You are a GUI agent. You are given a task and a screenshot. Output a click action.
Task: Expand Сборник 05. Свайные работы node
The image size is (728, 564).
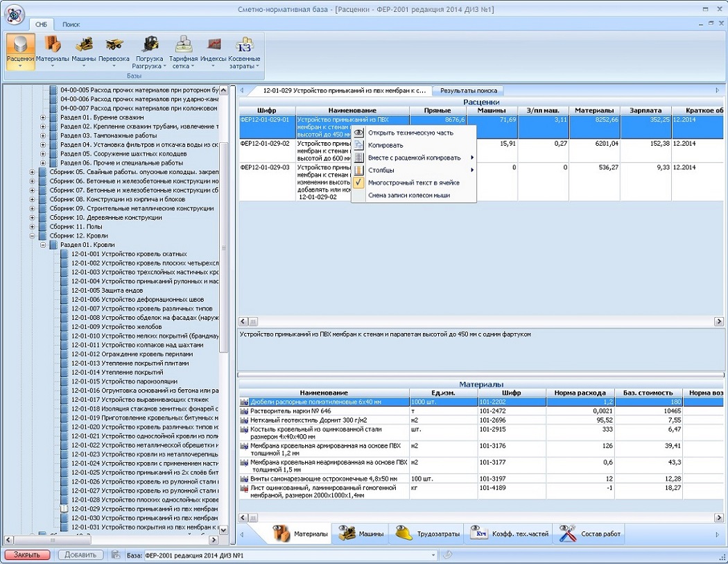(32, 172)
